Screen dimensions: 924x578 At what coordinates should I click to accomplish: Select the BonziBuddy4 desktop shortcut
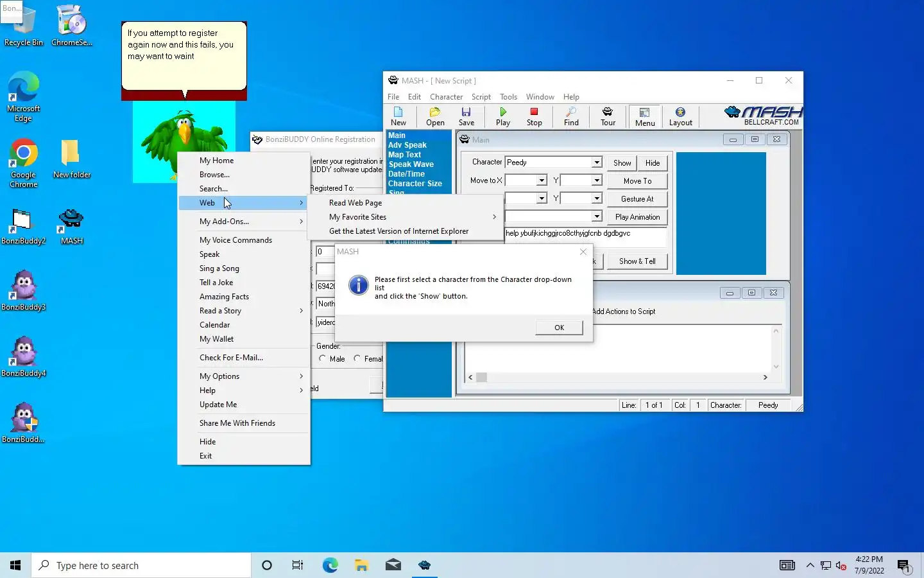pos(24,356)
